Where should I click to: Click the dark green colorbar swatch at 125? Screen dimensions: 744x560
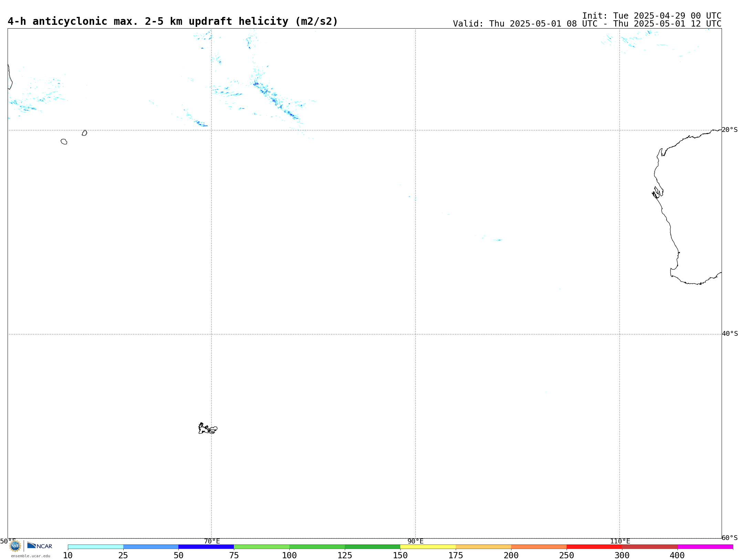373,547
